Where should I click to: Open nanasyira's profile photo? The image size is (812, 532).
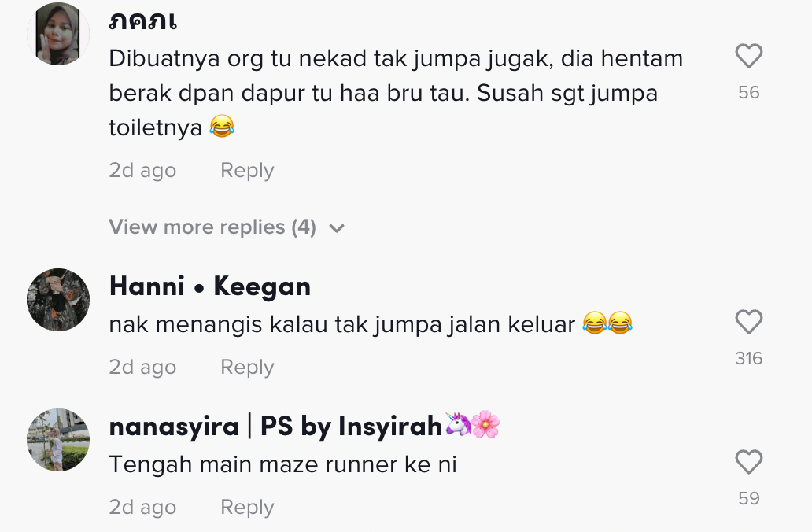point(58,440)
